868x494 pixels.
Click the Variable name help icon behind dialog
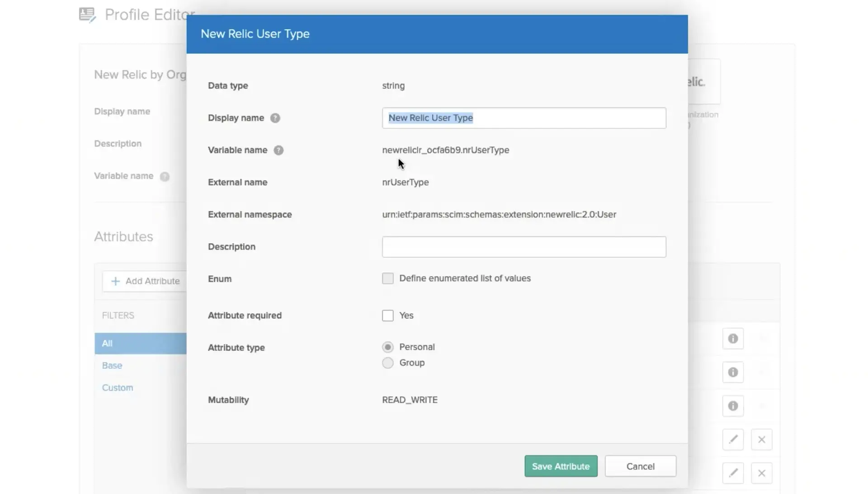pos(165,176)
